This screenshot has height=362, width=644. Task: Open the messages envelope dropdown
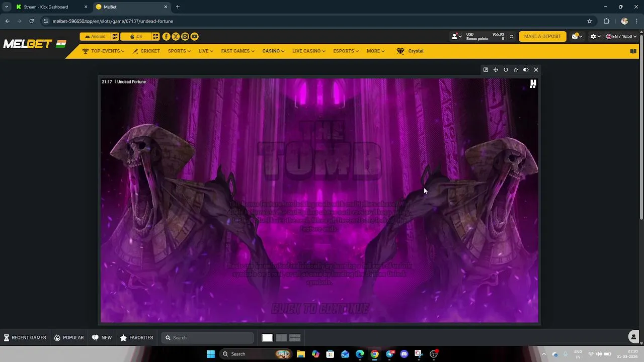point(577,36)
